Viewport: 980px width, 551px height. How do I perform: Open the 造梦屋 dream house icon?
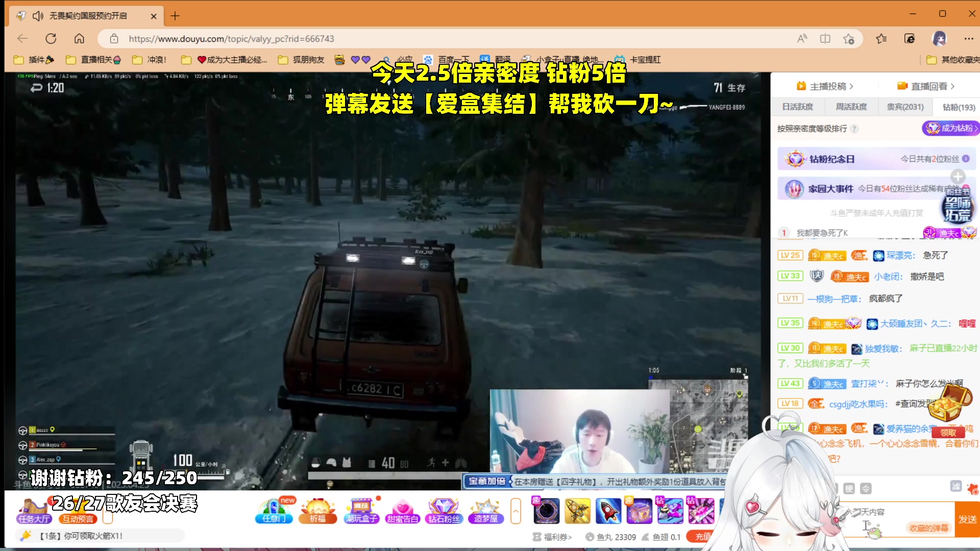pos(485,511)
